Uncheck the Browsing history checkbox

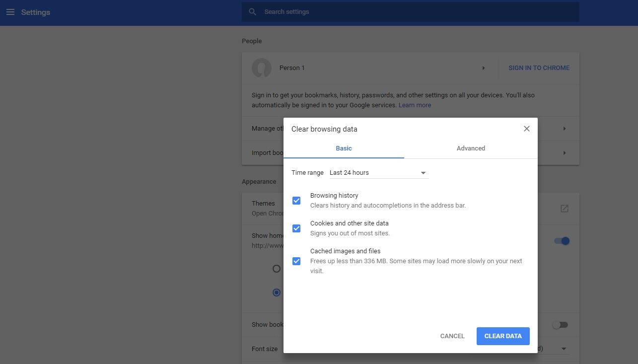(296, 201)
